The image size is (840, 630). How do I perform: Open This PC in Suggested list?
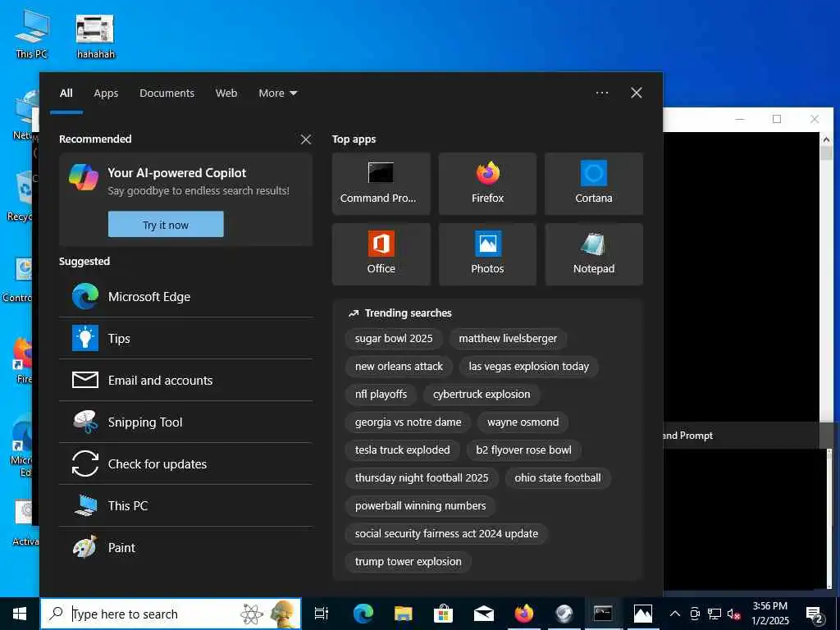click(185, 505)
